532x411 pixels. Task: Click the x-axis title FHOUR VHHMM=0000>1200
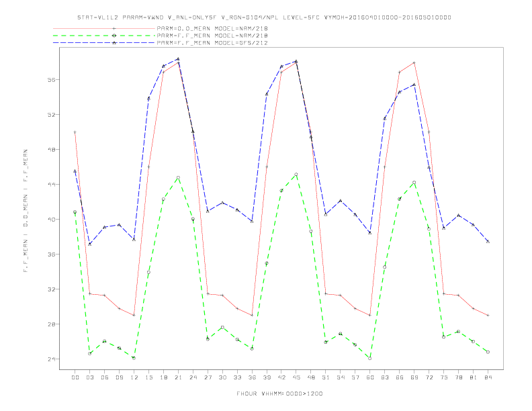[279, 394]
